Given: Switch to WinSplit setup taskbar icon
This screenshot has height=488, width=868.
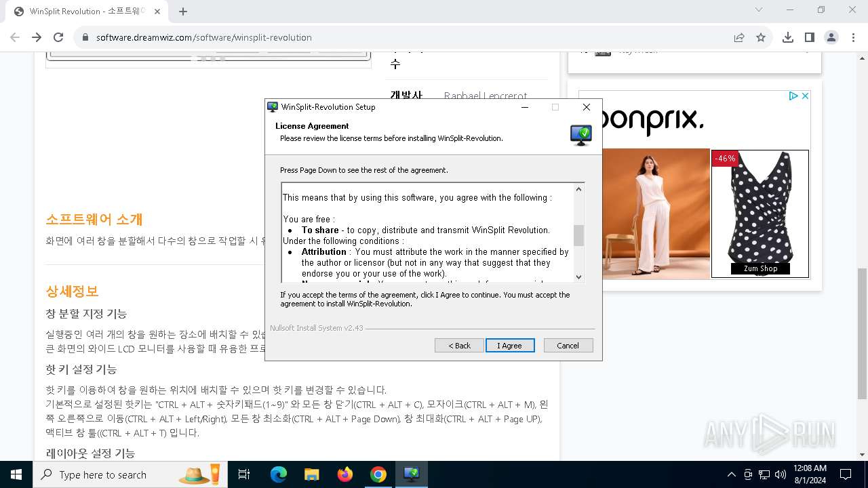Looking at the screenshot, I should click(x=412, y=474).
